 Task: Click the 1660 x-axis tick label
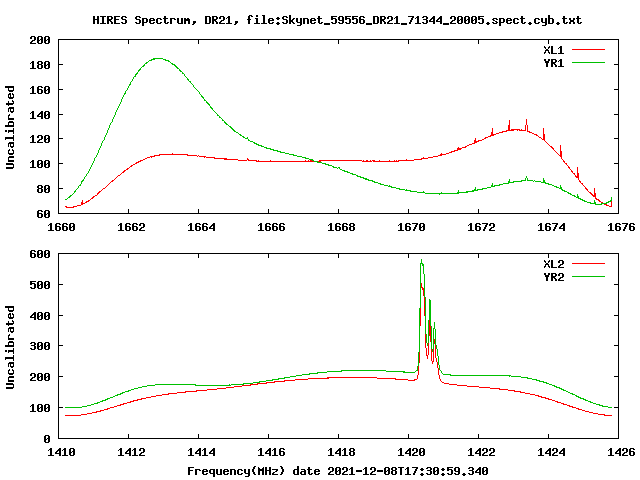coord(61,227)
